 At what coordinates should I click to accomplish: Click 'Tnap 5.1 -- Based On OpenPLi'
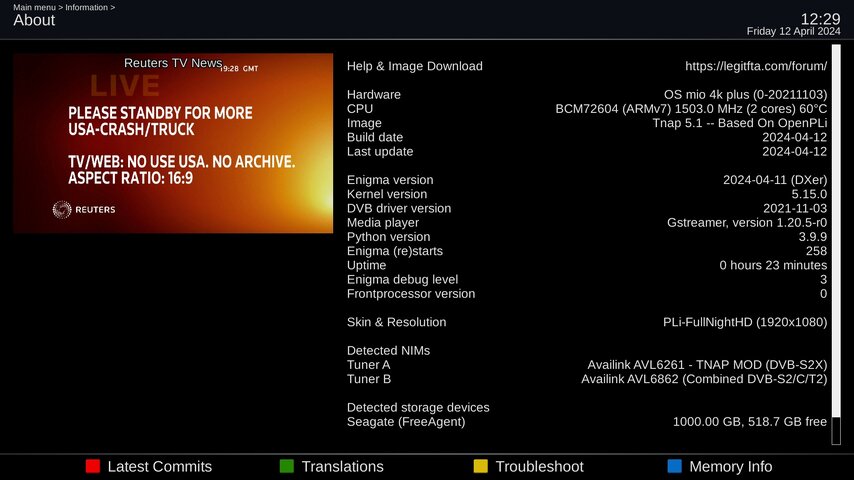(x=740, y=123)
